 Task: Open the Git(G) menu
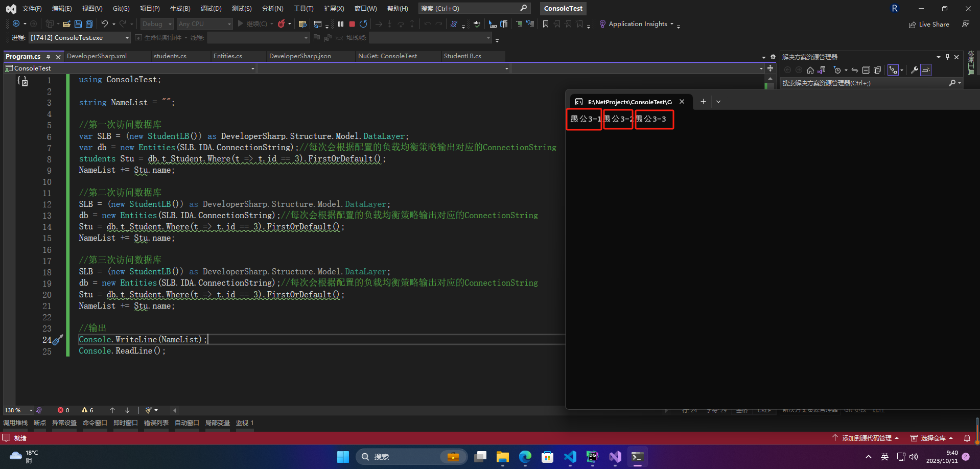pyautogui.click(x=121, y=9)
